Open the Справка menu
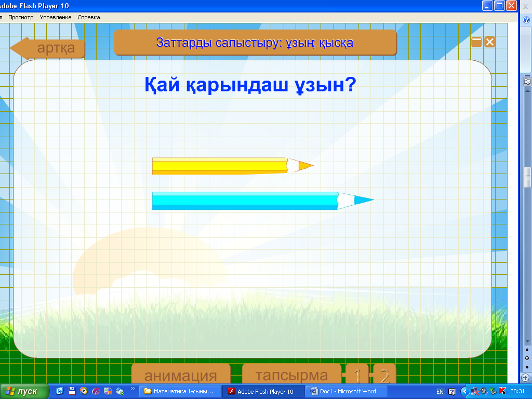Viewport: 532px width, 399px height. (x=88, y=17)
